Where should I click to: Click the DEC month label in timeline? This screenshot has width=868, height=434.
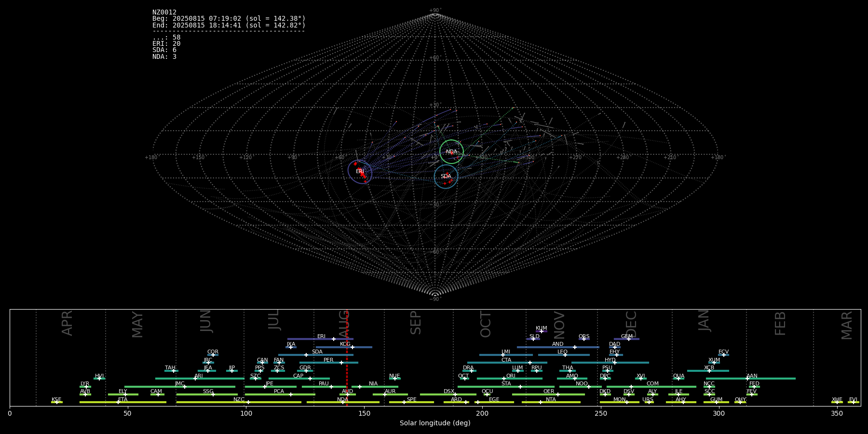pos(631,324)
